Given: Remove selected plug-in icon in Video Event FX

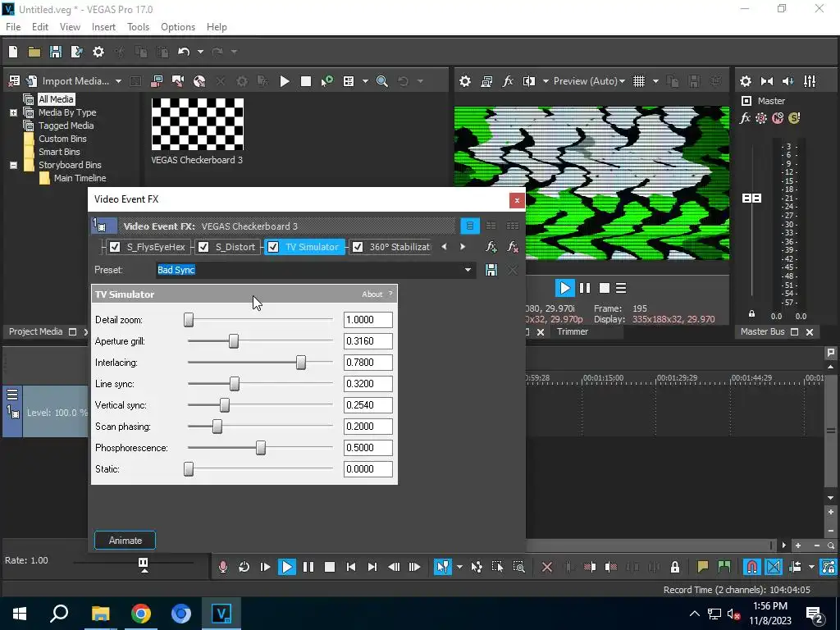Looking at the screenshot, I should tap(513, 247).
